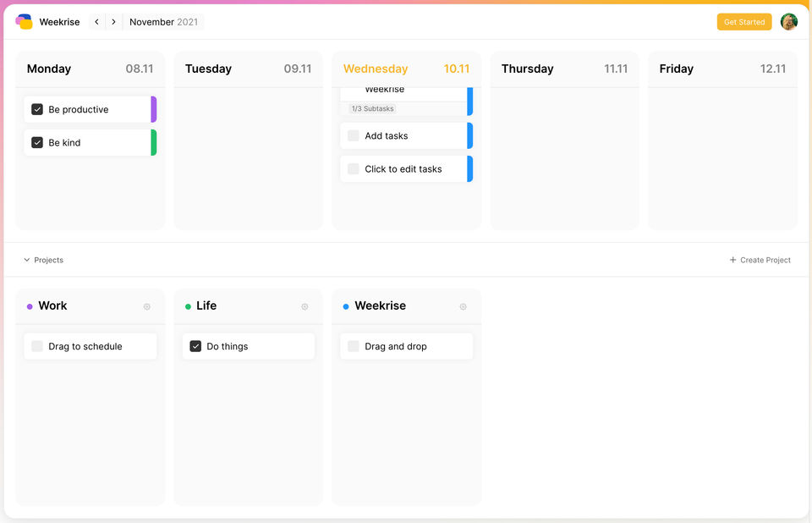Uncheck the Be productive task

pyautogui.click(x=37, y=109)
